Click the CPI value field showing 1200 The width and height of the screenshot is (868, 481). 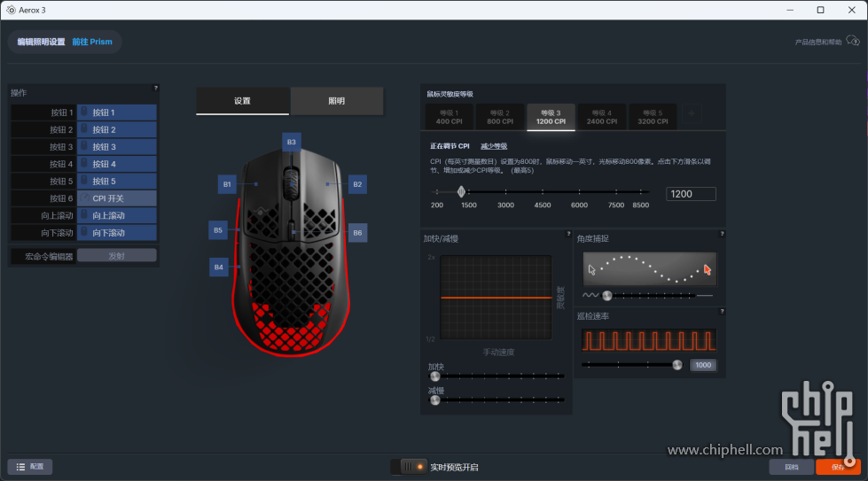coord(691,194)
